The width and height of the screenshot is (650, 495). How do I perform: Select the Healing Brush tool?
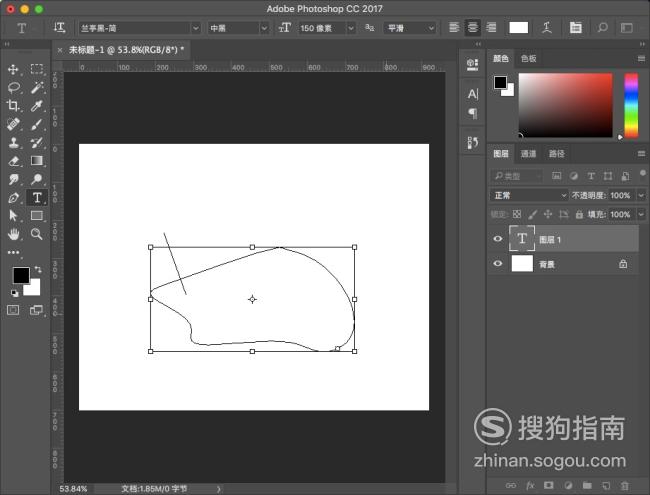click(13, 124)
